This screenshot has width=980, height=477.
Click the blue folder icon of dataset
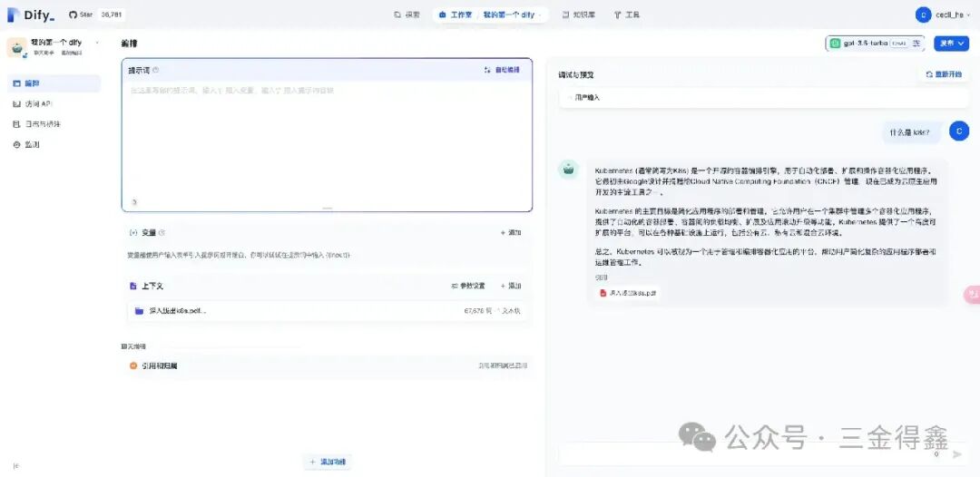(140, 310)
